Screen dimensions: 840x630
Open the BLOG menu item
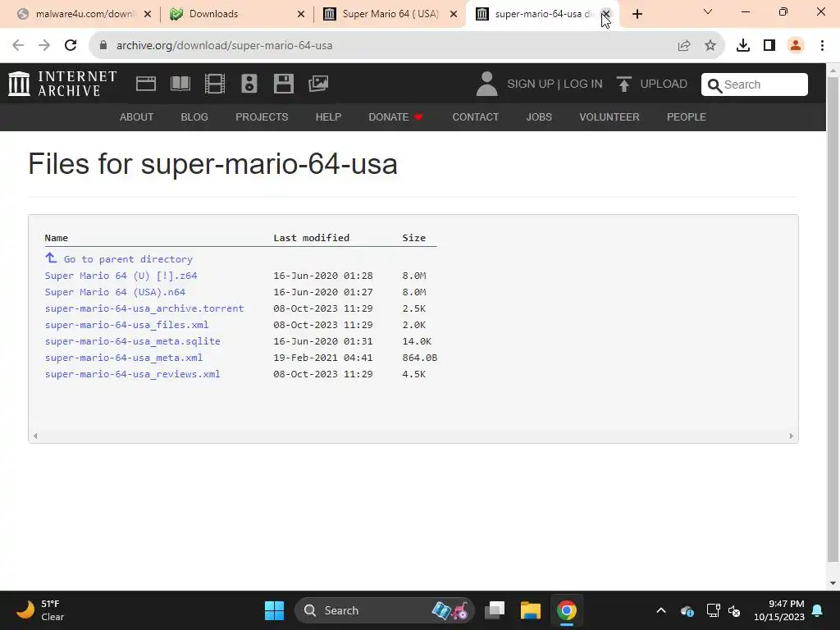click(x=194, y=116)
